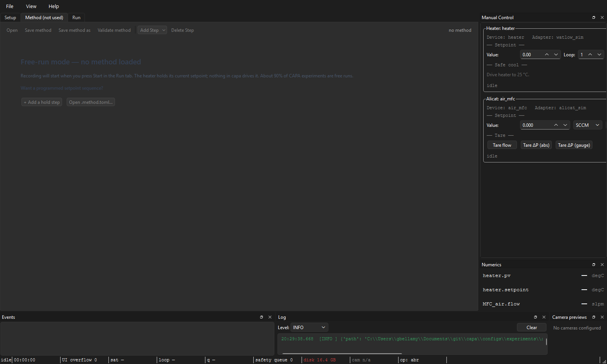Float the Log panel

tap(535, 317)
